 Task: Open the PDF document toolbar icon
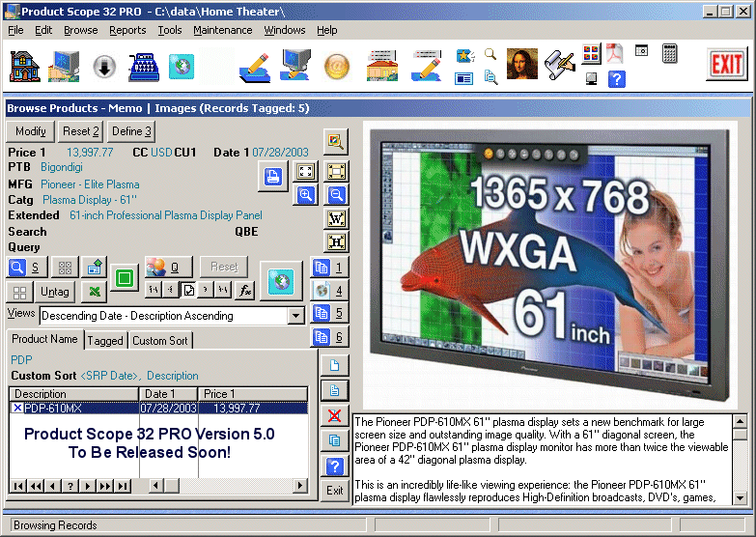[615, 53]
